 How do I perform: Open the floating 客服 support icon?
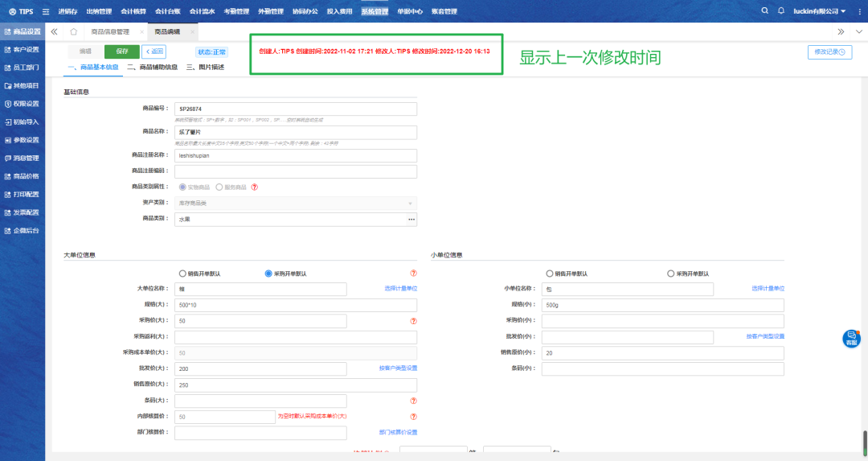(851, 338)
